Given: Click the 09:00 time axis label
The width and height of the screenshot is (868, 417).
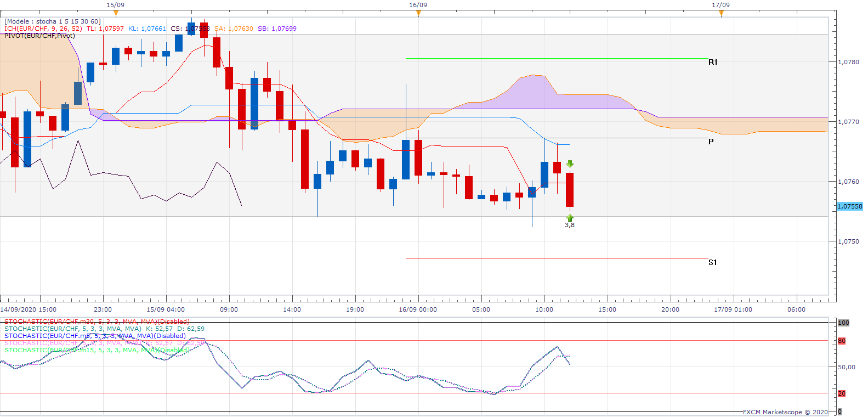Looking at the screenshot, I should pyautogui.click(x=229, y=309).
